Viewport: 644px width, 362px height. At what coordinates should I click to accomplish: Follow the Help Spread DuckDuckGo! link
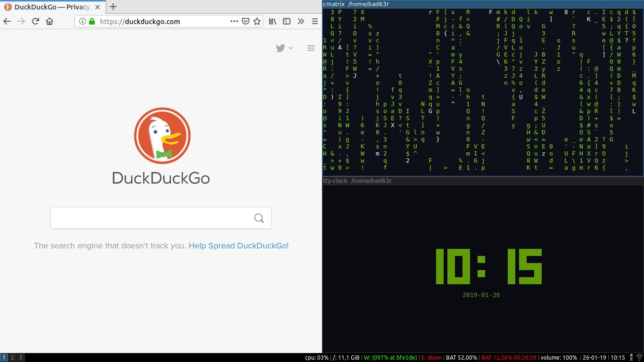click(x=239, y=246)
